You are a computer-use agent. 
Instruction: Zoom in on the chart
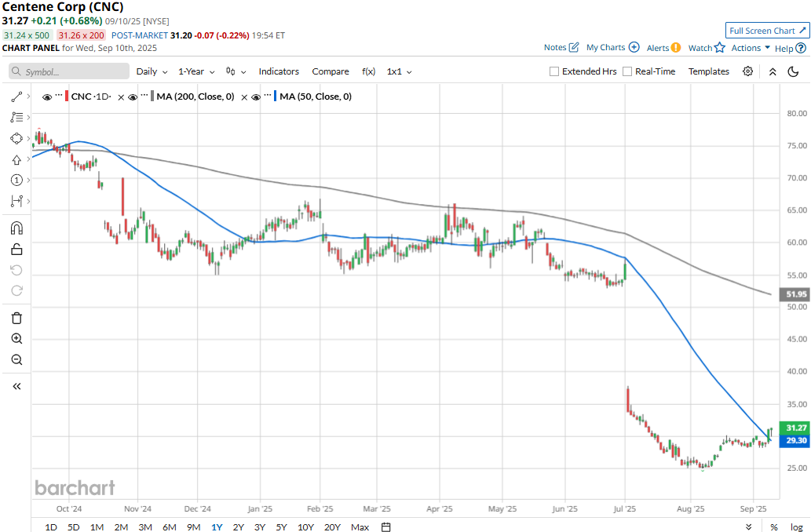click(16, 339)
